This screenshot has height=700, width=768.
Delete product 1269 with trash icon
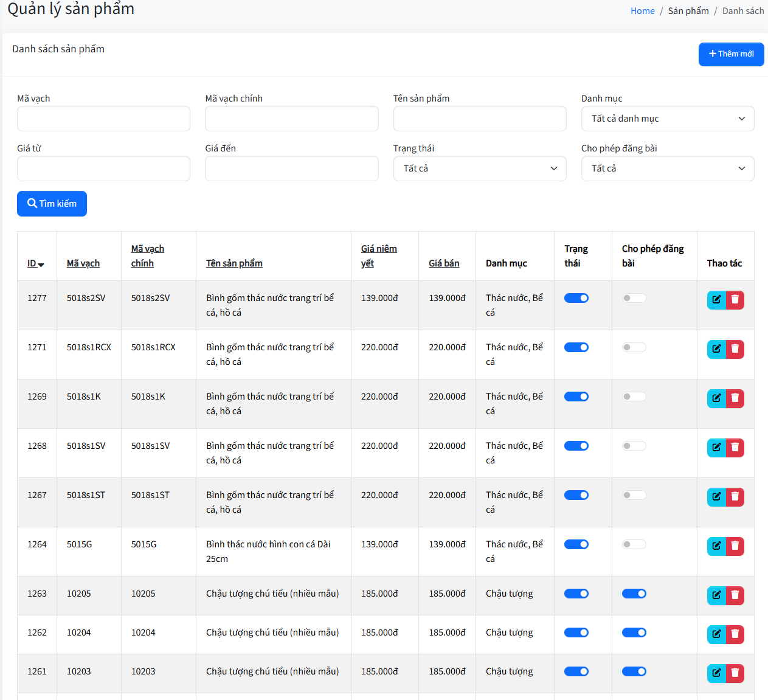pos(735,398)
